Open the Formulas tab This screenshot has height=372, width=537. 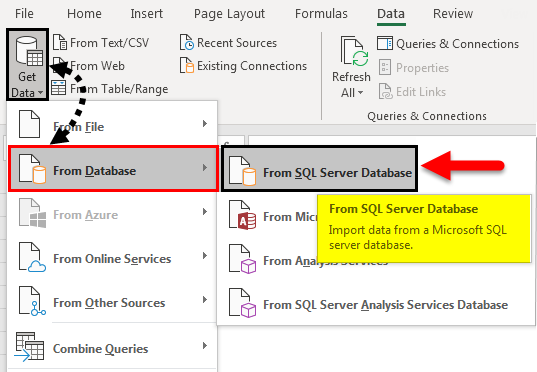pos(321,14)
